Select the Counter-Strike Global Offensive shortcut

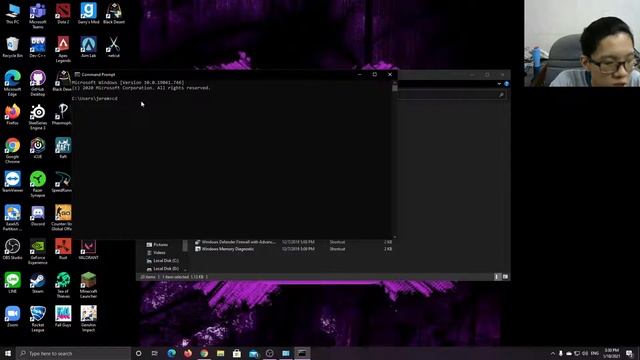click(x=62, y=218)
